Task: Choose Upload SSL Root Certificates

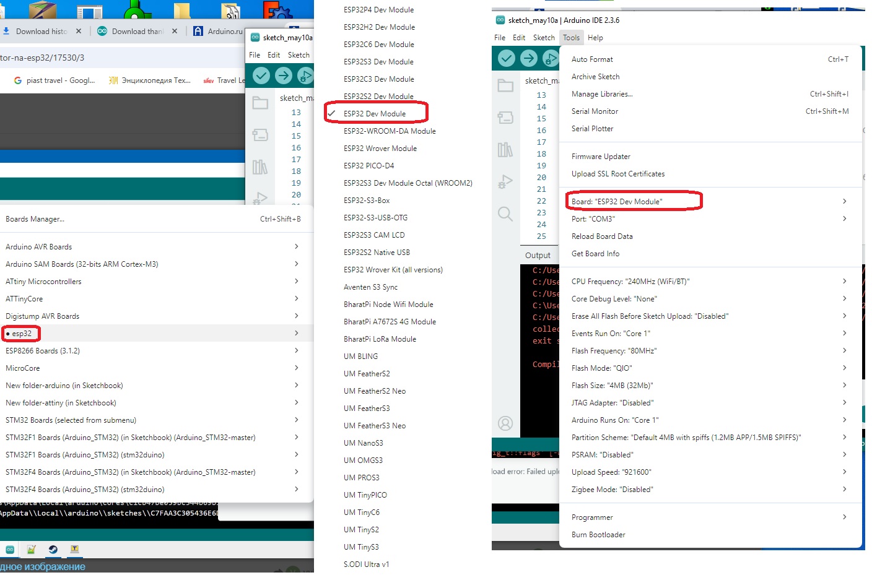Action: [x=710, y=174]
